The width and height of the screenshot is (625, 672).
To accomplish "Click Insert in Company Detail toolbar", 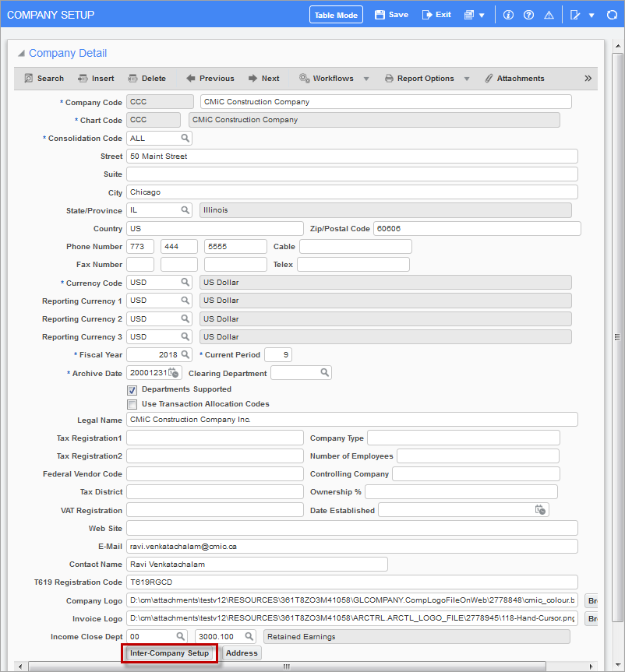I will [x=96, y=79].
